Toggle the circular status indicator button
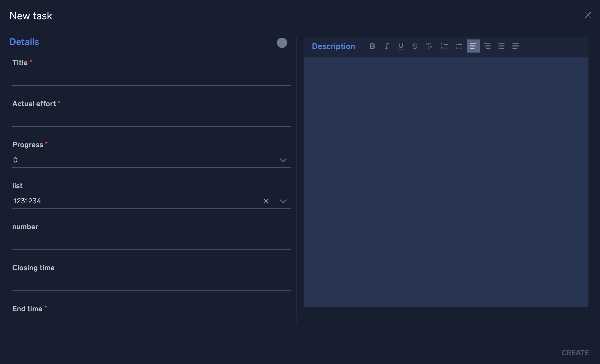 pos(282,42)
